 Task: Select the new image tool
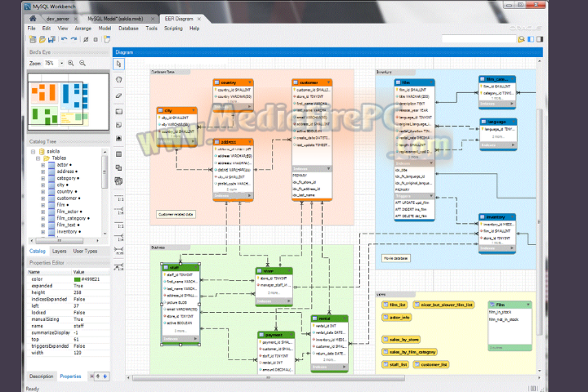pyautogui.click(x=119, y=138)
